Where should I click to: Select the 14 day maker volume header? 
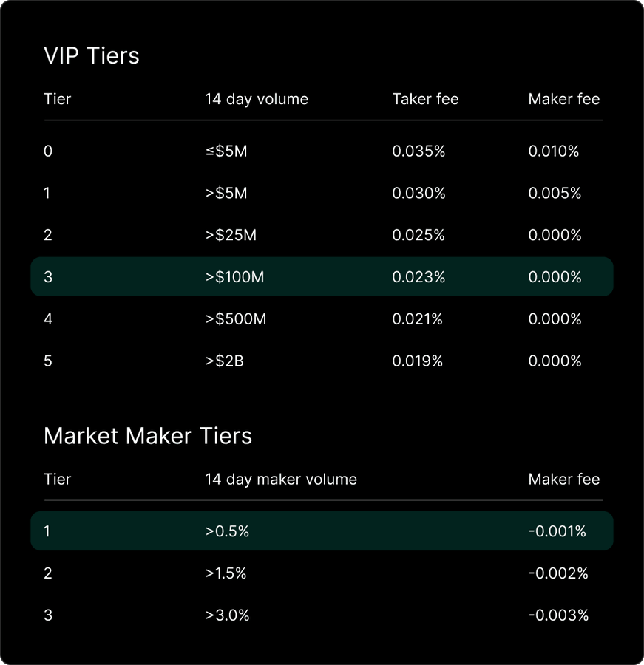(x=281, y=480)
